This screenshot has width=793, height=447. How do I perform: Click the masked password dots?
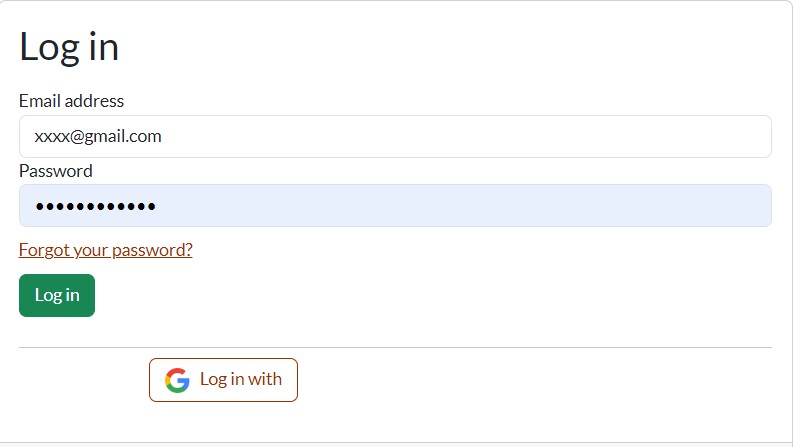[95, 206]
